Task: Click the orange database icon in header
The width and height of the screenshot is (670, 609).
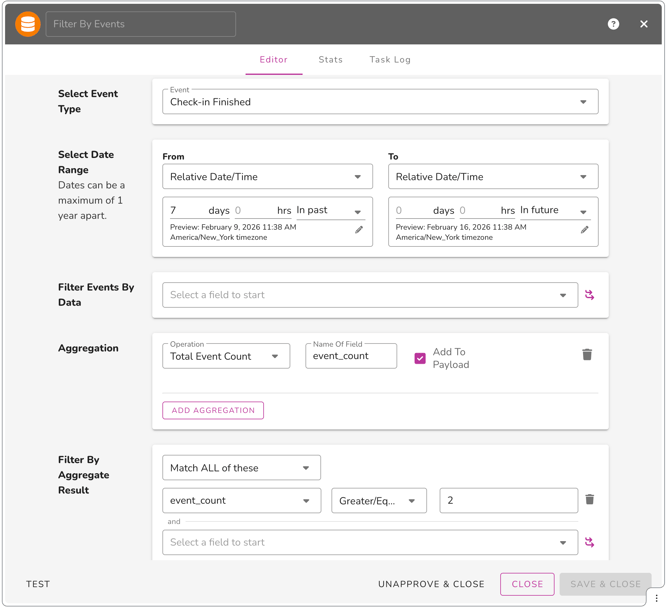Action: [x=28, y=24]
